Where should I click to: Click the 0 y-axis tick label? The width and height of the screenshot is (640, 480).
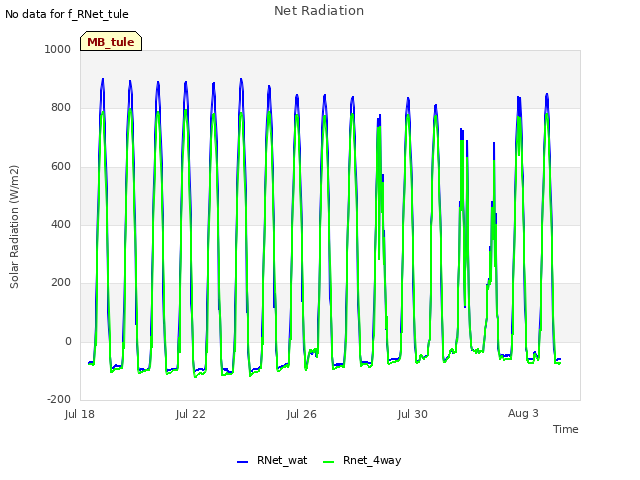point(68,341)
